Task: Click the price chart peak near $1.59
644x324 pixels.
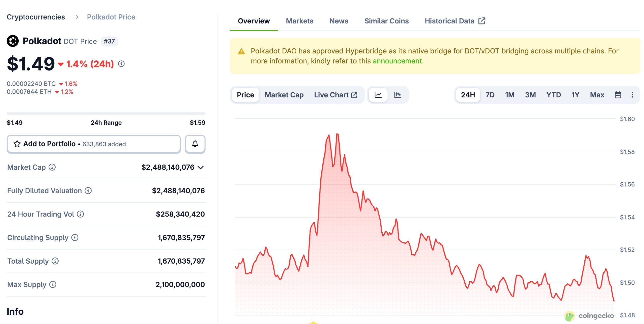Action: point(337,134)
